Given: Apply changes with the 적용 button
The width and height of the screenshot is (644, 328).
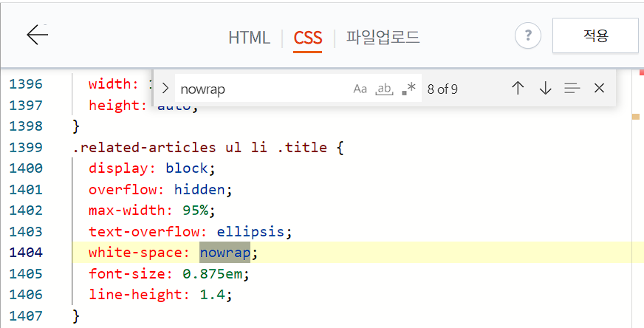Looking at the screenshot, I should click(x=595, y=35).
